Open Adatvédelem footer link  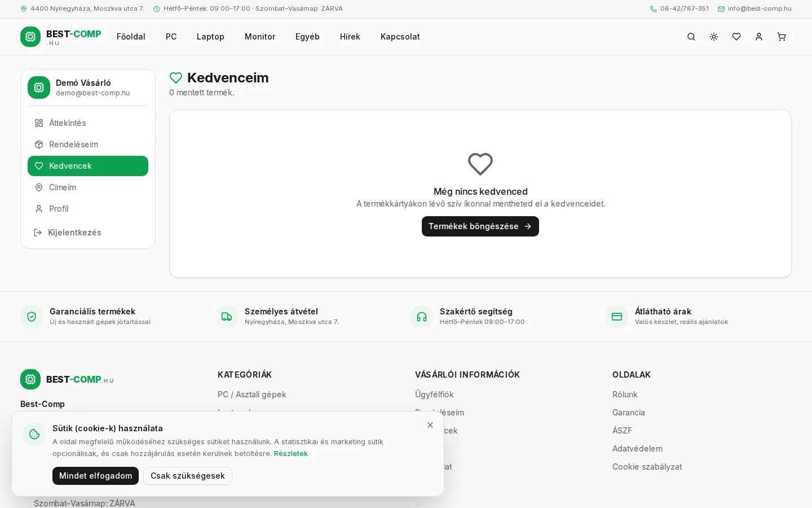point(638,449)
